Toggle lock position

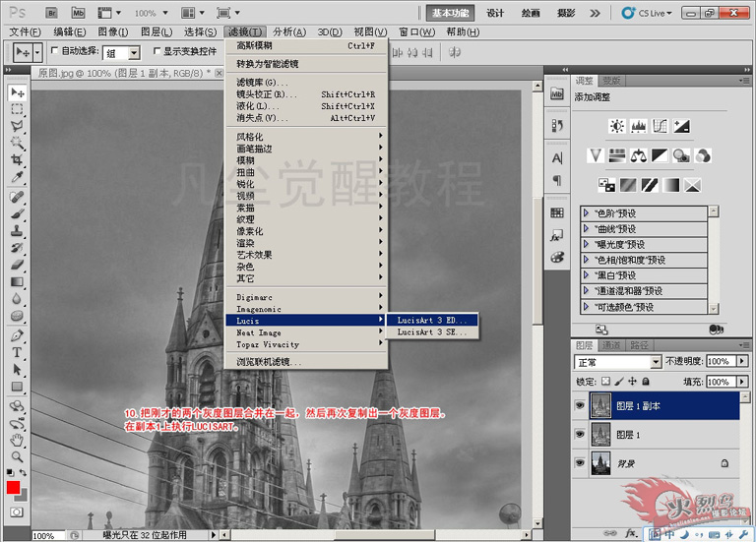click(x=633, y=381)
